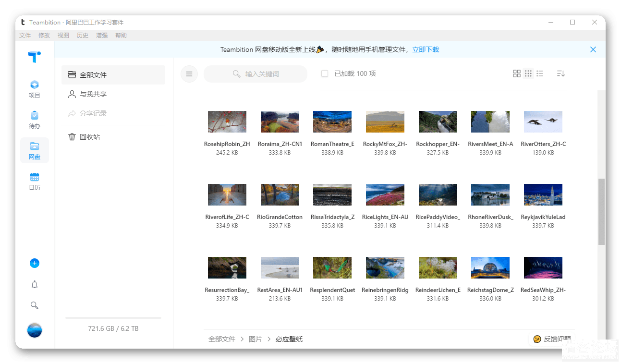Select the ReinebringenRidg thumbnail

click(x=385, y=267)
